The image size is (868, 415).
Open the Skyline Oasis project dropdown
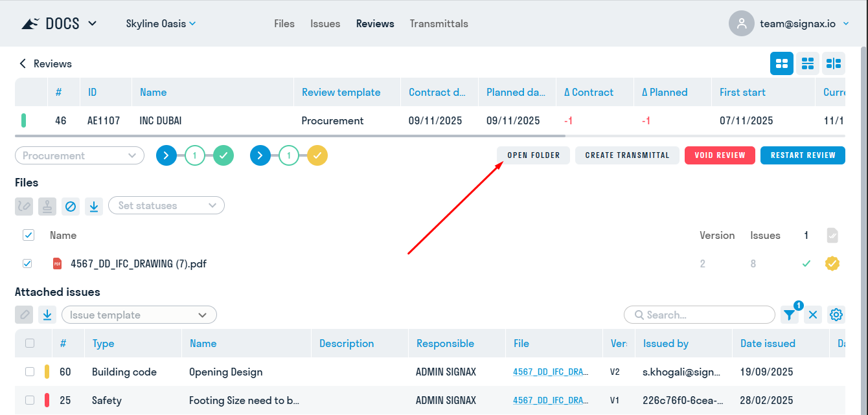click(161, 23)
